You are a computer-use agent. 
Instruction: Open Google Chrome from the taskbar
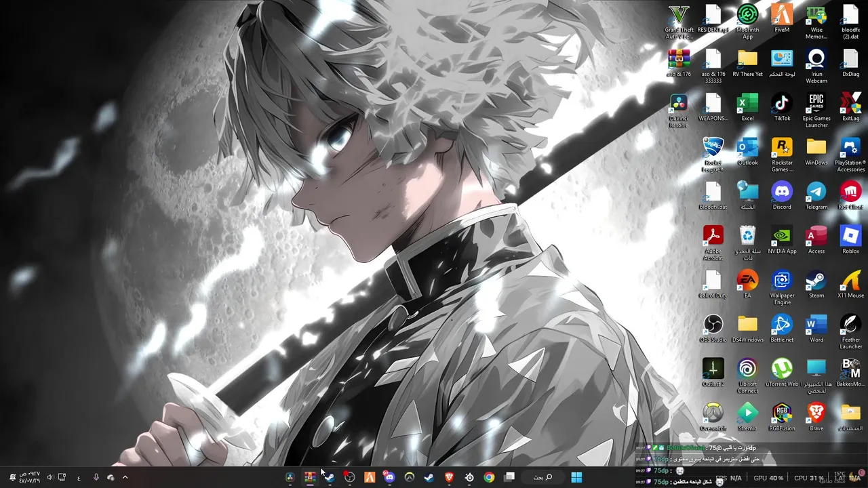click(x=489, y=477)
